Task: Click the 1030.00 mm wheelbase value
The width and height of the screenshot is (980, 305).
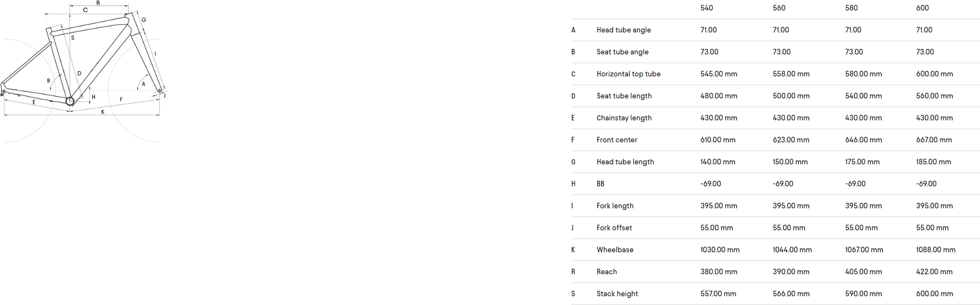Action: click(x=720, y=249)
